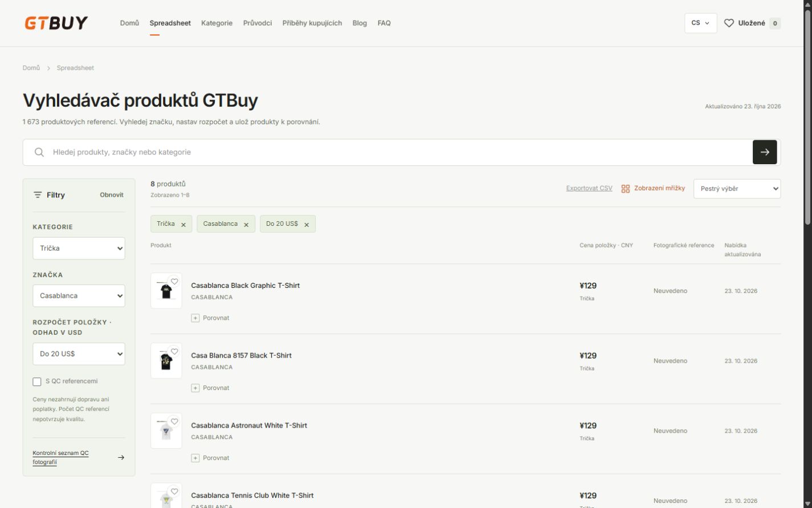Image resolution: width=812 pixels, height=508 pixels.
Task: Remove the Trička filter chip
Action: point(183,225)
